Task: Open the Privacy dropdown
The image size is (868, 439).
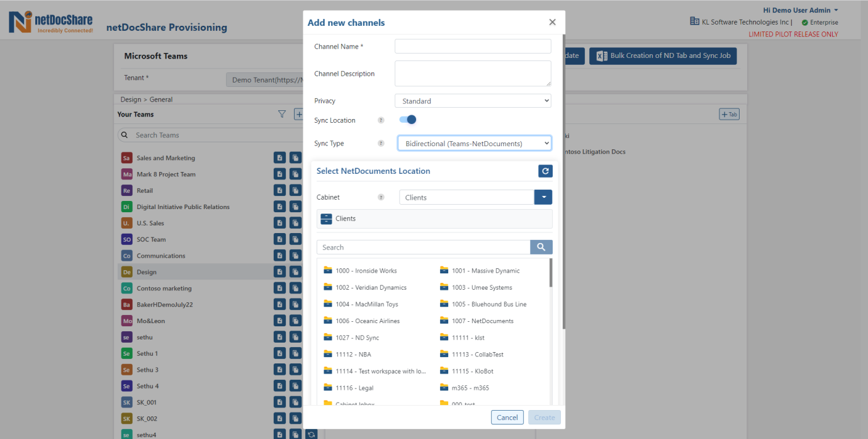Action: coord(473,101)
